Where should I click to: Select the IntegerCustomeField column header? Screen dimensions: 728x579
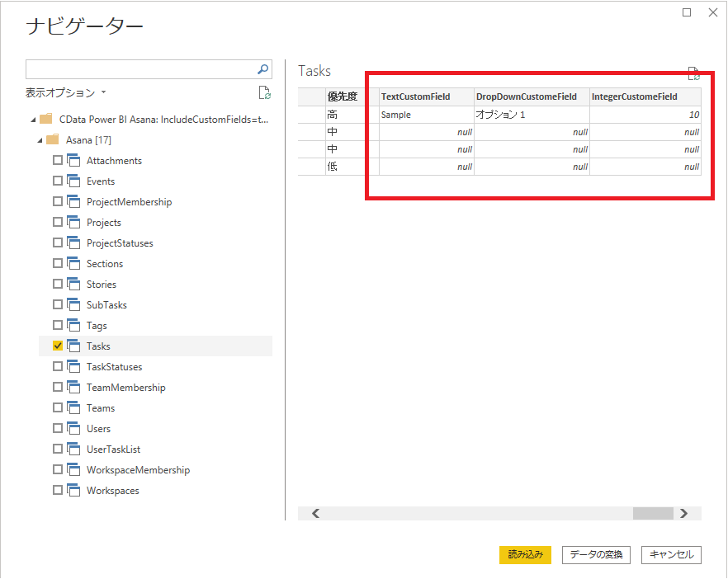point(645,96)
